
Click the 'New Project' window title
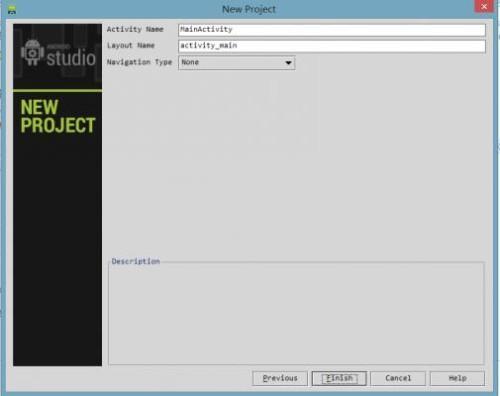click(249, 9)
